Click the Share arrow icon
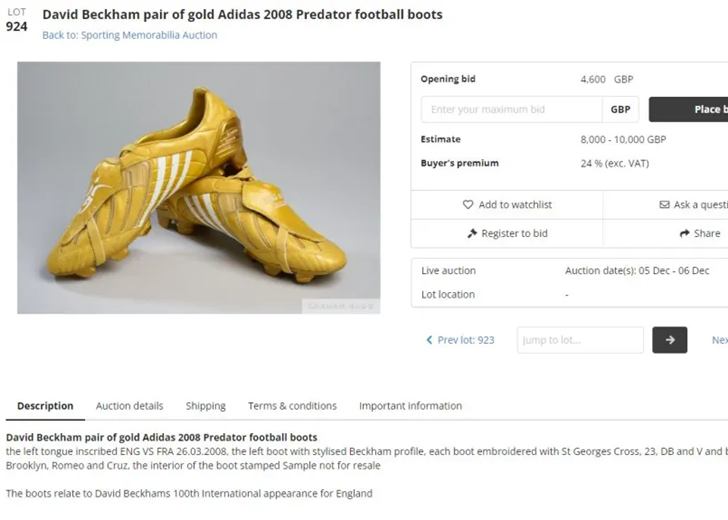Image resolution: width=728 pixels, height=520 pixels. (684, 233)
